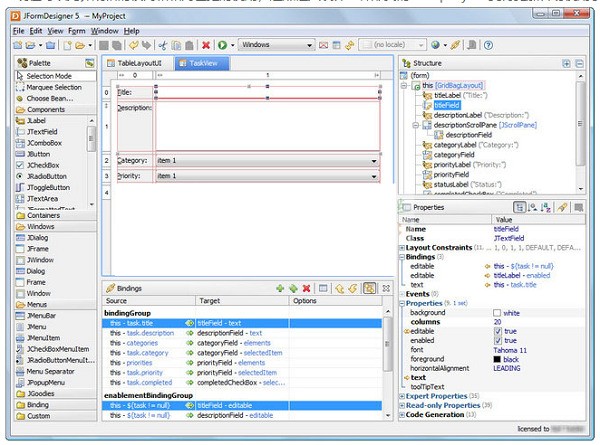The width and height of the screenshot is (600, 445).
Task: Click the green Test Form run icon
Action: [221, 45]
